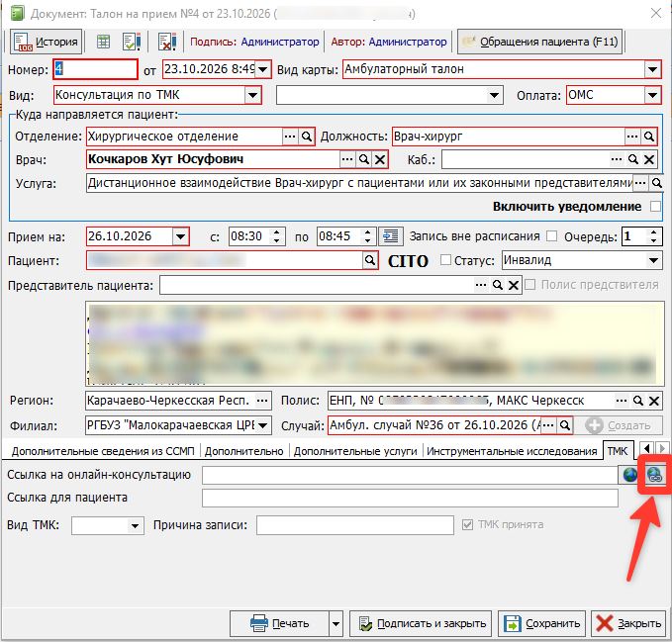Expand the Статус dropdown Инвалид
Image resolution: width=672 pixels, height=642 pixels.
tap(653, 260)
